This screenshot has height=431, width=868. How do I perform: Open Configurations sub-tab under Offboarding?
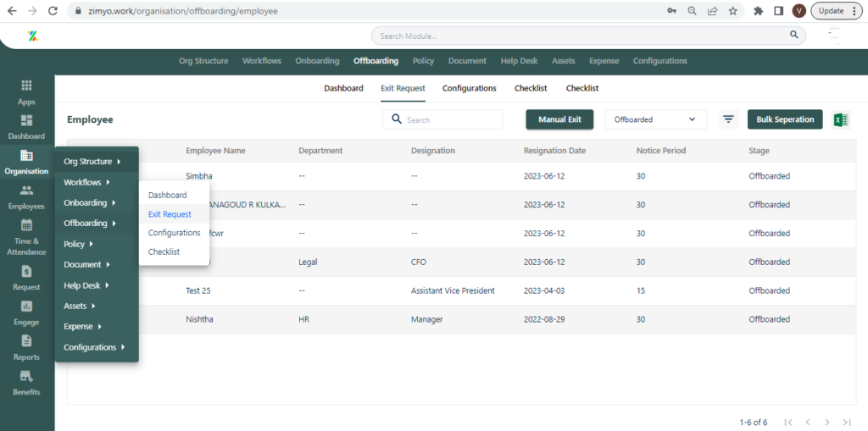pos(470,88)
